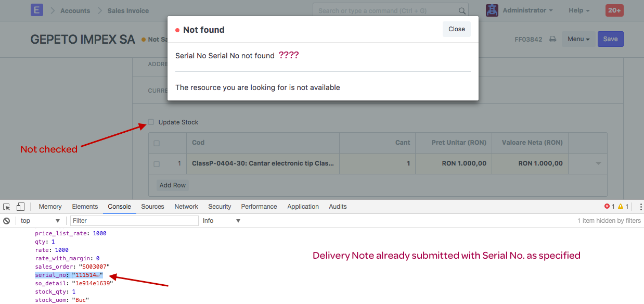Click the GEPETO IMPEX SA page title
This screenshot has height=304, width=644.
click(x=83, y=40)
